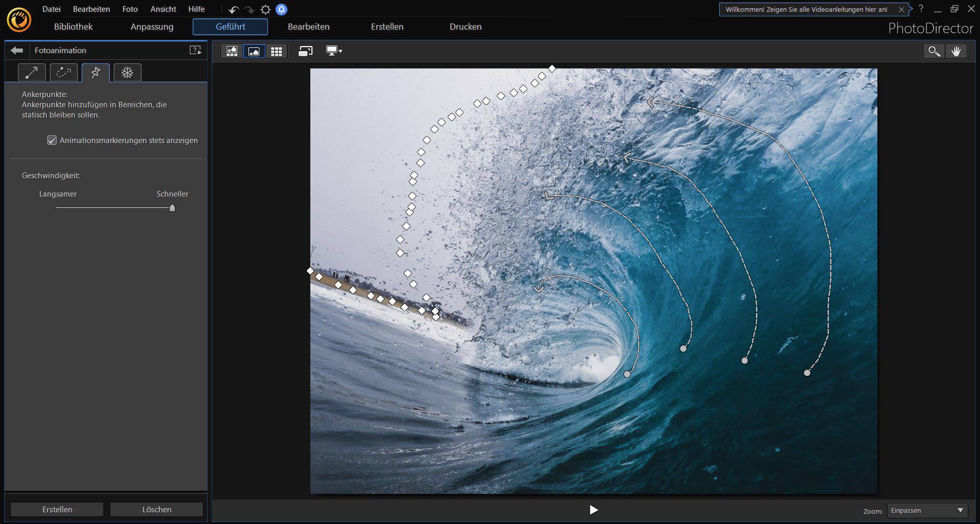The height and width of the screenshot is (524, 980).
Task: Switch to grid thumbnail view mode
Action: coord(277,51)
